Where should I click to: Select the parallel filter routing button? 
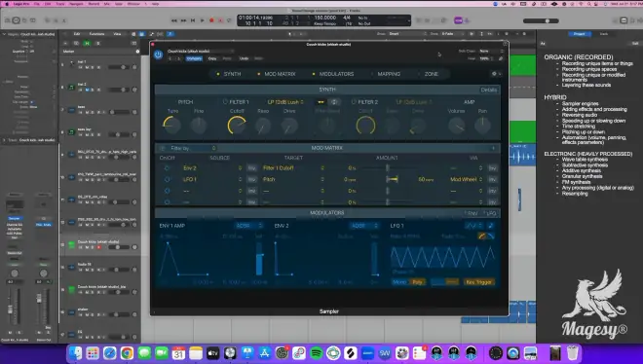click(x=334, y=102)
